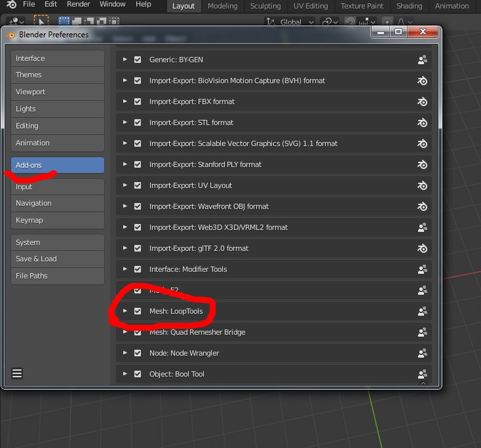The height and width of the screenshot is (448, 481).
Task: Toggle the Stanford PLY format checkbox
Action: click(138, 164)
